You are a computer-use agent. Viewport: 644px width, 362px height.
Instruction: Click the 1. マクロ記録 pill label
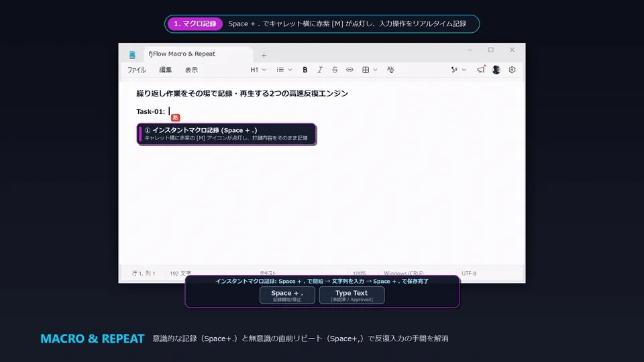[195, 24]
